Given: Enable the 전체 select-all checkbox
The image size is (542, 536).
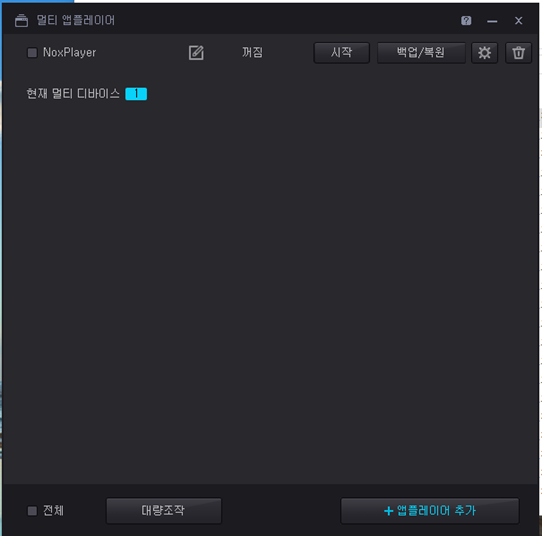Looking at the screenshot, I should (x=32, y=511).
